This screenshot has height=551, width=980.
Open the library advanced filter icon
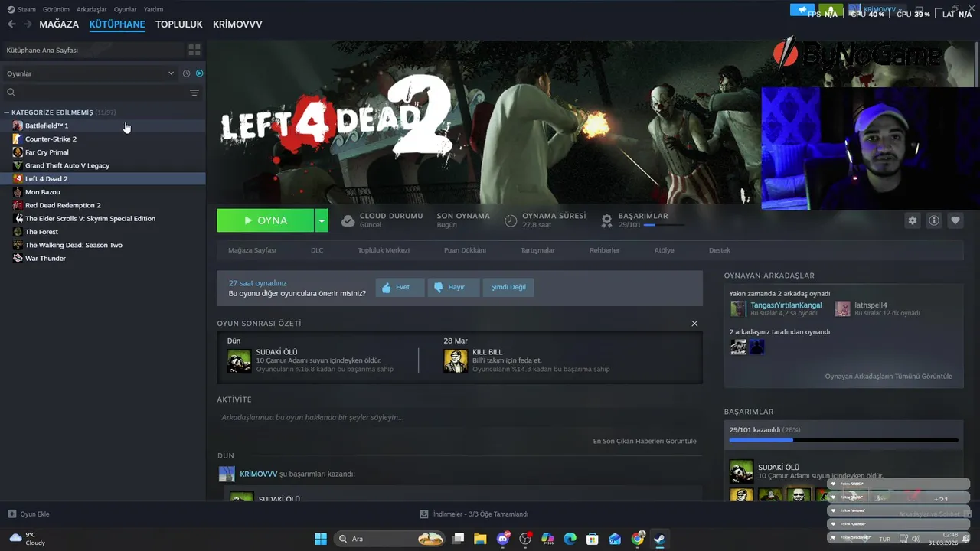coord(194,93)
